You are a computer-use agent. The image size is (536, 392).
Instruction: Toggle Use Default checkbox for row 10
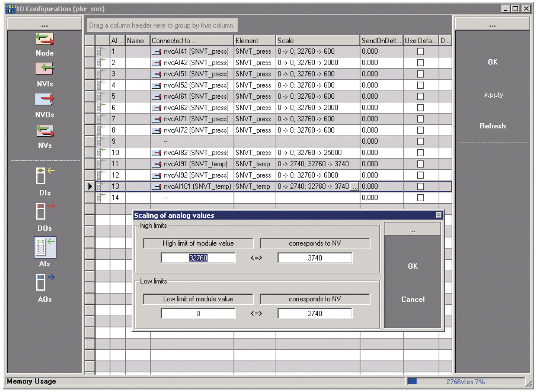click(x=420, y=153)
